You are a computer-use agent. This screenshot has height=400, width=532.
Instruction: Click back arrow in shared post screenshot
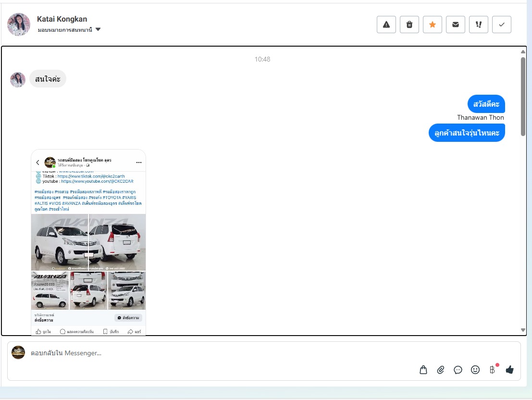37,162
